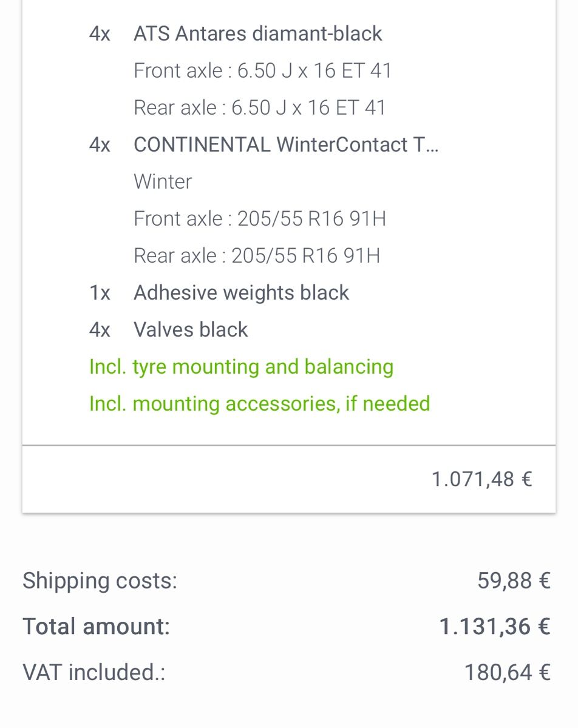This screenshot has height=728, width=578.
Task: Tap the VAT included label
Action: pos(93,672)
